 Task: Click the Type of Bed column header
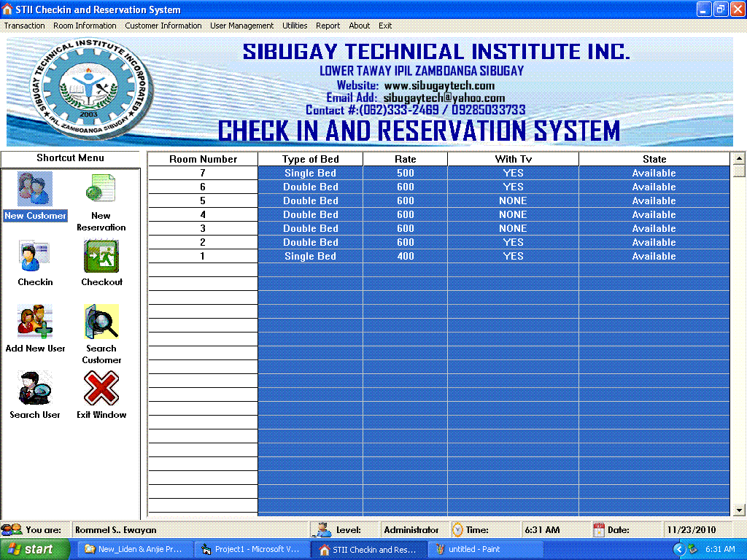(x=310, y=159)
